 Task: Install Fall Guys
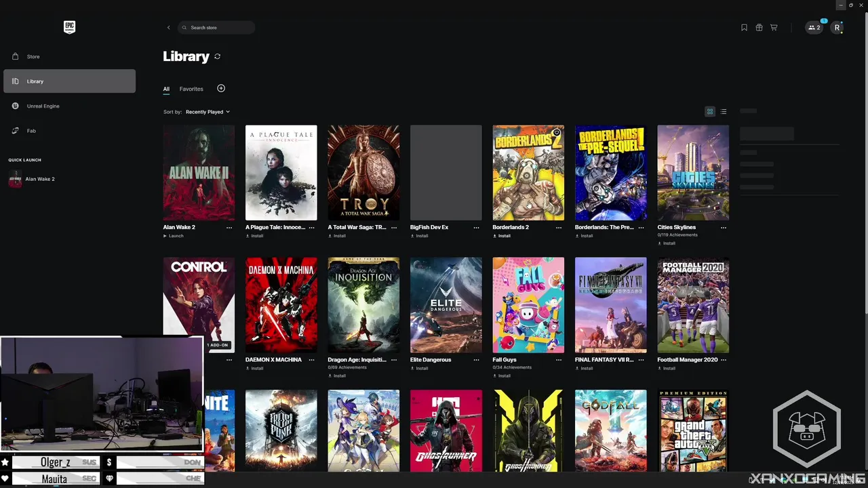pos(502,375)
